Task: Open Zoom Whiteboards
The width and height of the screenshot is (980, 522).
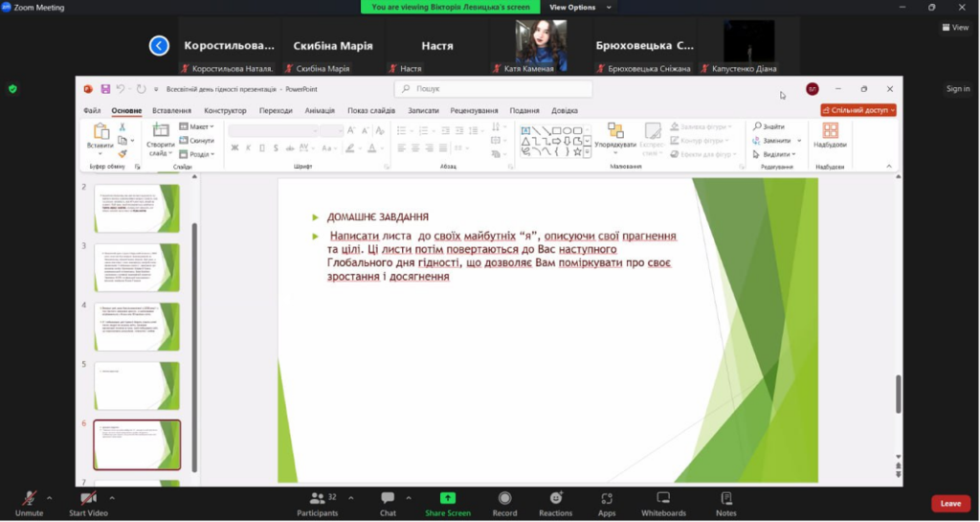Action: click(x=663, y=501)
